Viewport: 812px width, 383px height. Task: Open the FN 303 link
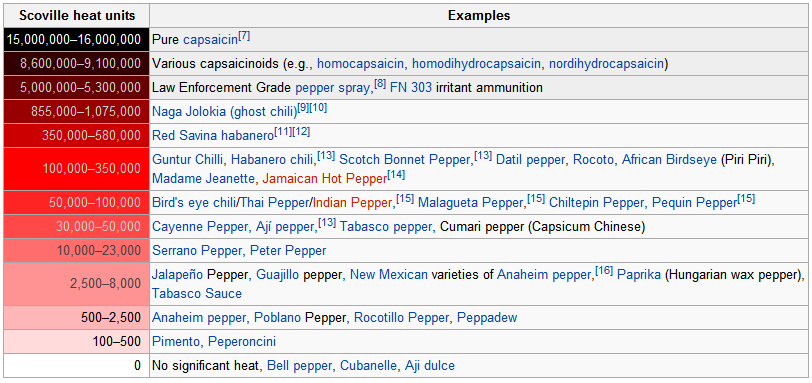coord(411,88)
